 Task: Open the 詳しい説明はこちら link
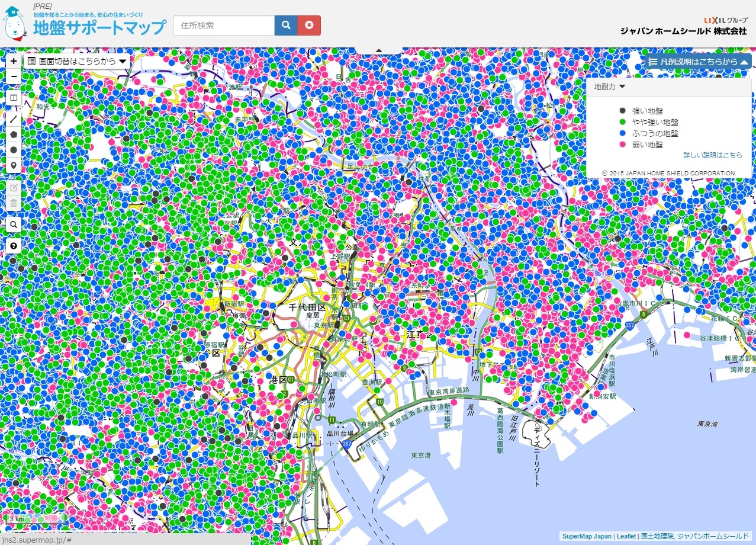point(712,155)
